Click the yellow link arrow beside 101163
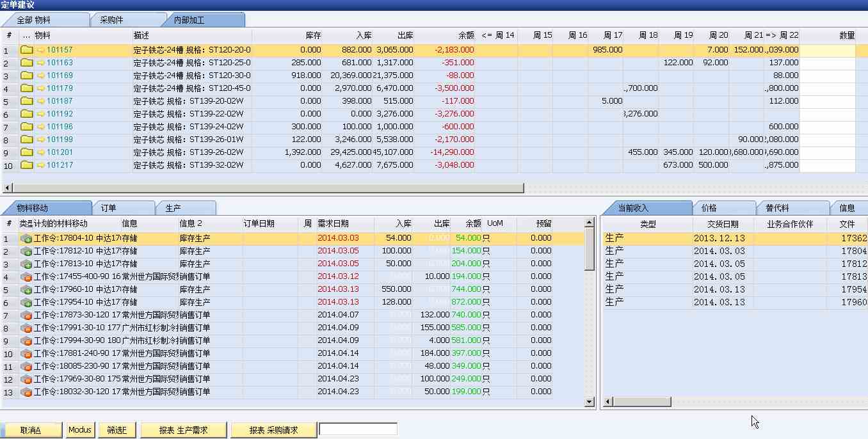 [41, 63]
